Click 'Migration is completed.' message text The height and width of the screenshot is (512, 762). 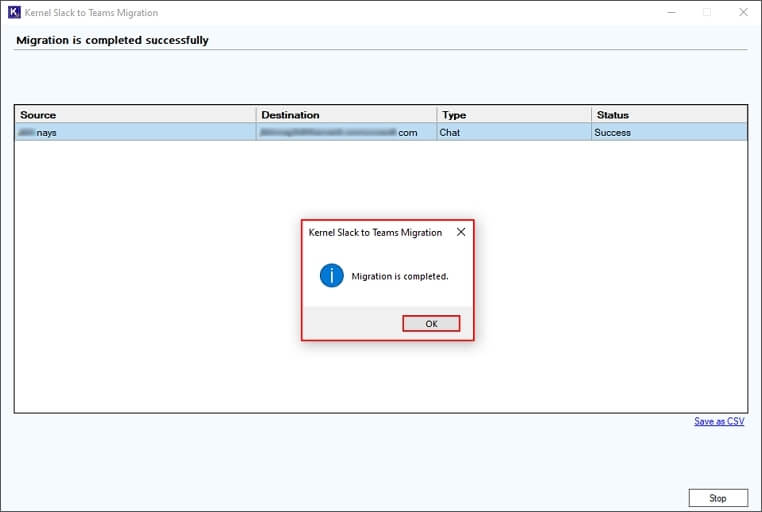point(399,276)
